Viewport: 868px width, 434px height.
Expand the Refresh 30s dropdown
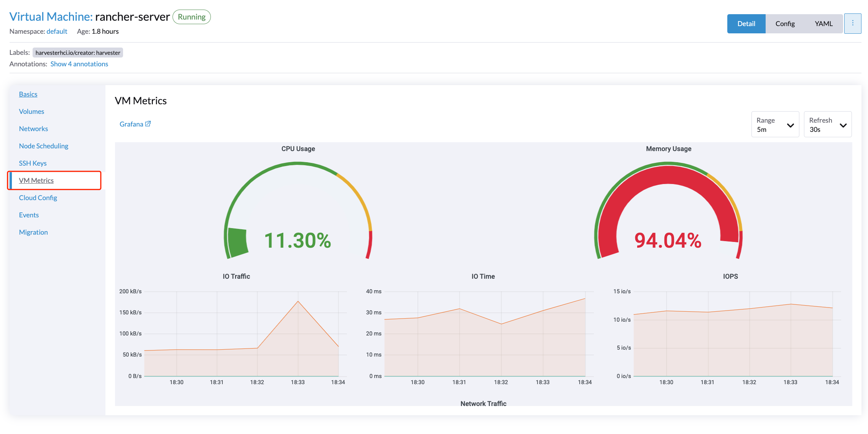point(828,124)
